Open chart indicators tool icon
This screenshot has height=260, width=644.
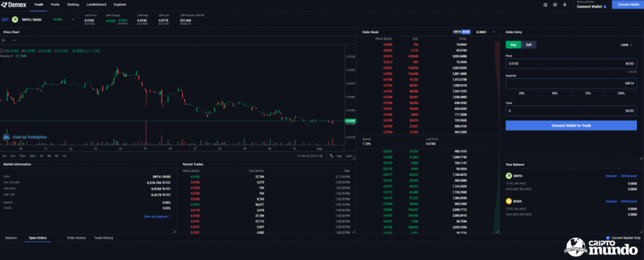pos(14,40)
